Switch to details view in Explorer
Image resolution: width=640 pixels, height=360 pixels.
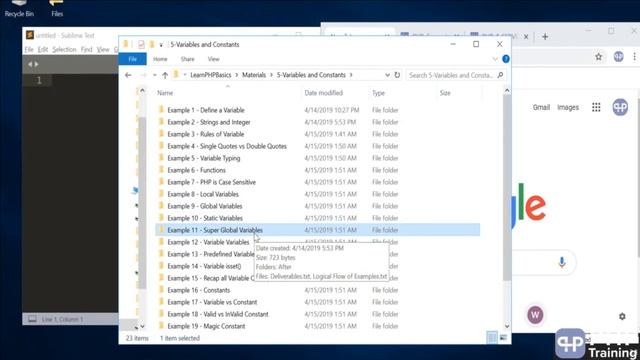(492, 338)
